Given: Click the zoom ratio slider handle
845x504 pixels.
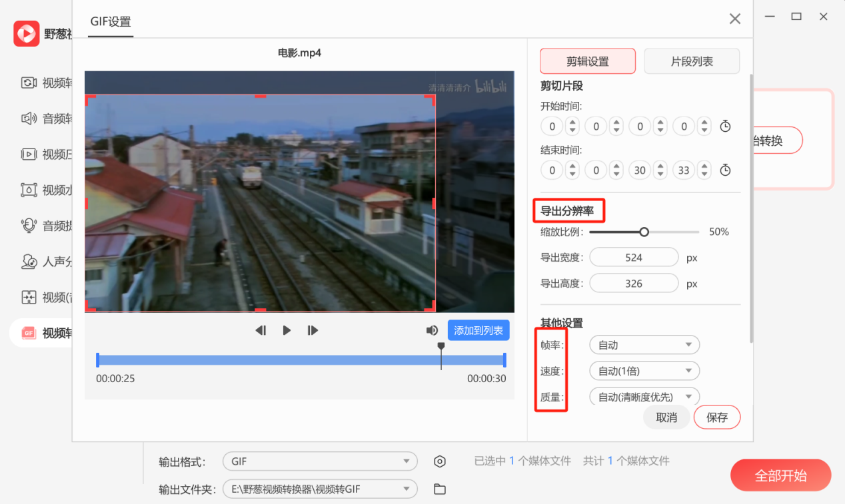Looking at the screenshot, I should 644,232.
